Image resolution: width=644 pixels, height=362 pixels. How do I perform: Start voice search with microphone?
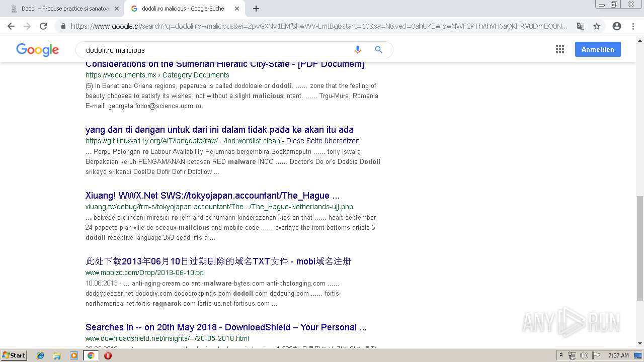357,50
